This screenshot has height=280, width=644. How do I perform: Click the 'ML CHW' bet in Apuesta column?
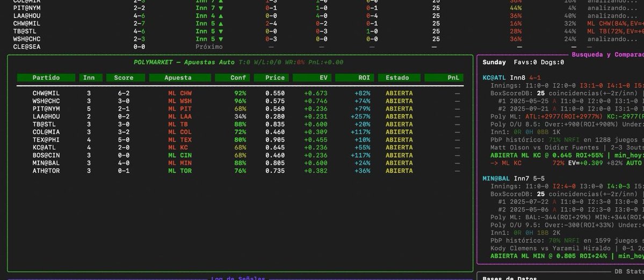point(180,93)
